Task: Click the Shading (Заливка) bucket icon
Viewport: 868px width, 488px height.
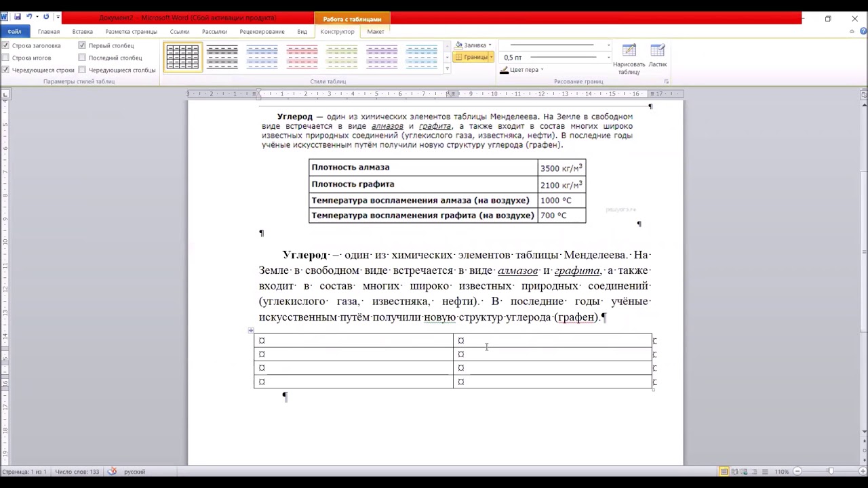Action: (459, 45)
